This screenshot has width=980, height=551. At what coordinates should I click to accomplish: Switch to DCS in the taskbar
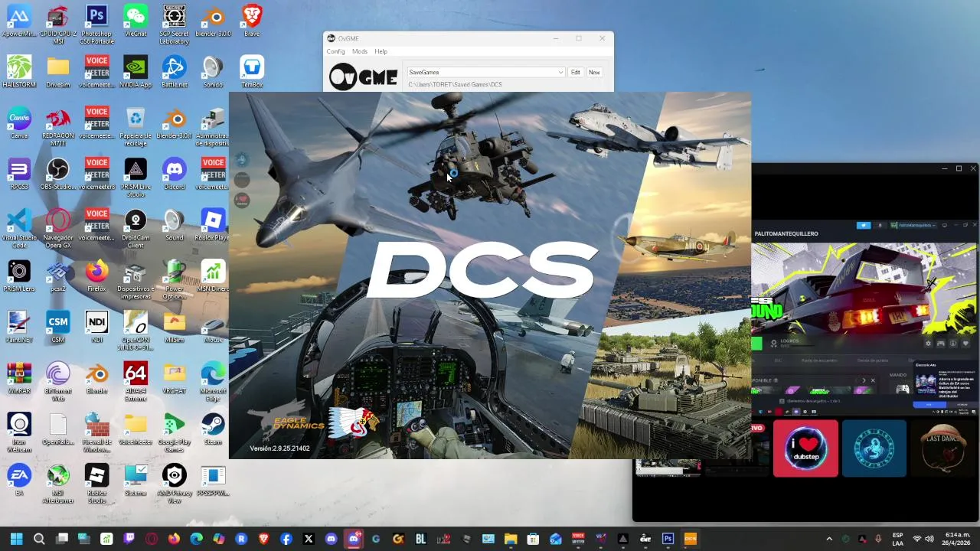(690, 539)
